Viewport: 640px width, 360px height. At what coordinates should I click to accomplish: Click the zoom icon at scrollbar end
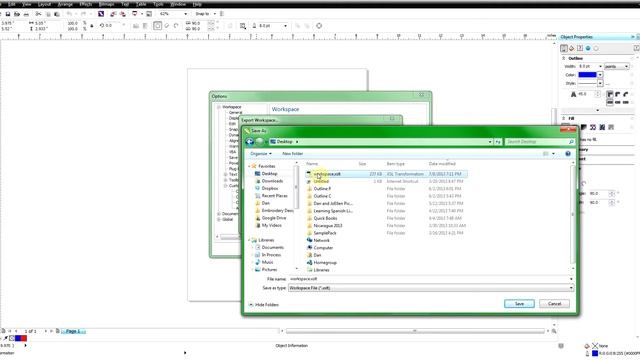tap(554, 331)
